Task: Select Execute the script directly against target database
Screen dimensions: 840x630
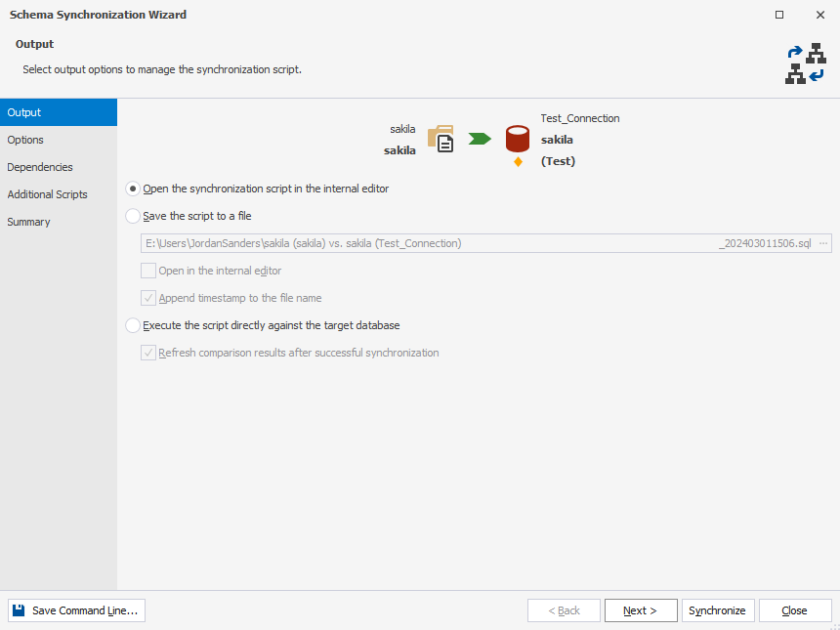Action: click(x=133, y=325)
